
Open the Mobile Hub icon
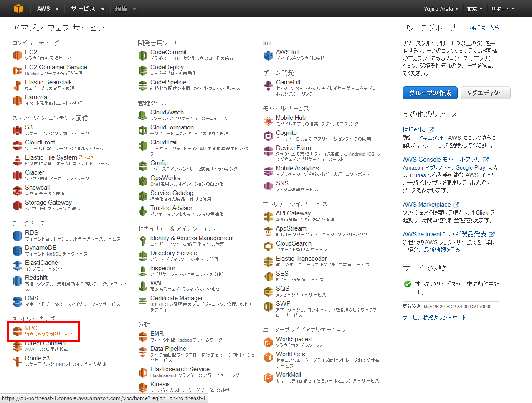point(269,121)
